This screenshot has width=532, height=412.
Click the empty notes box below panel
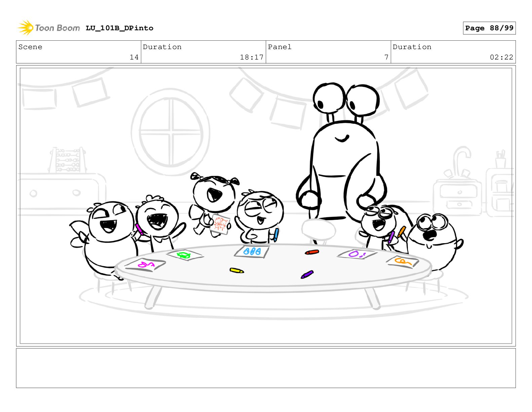[x=266, y=368]
